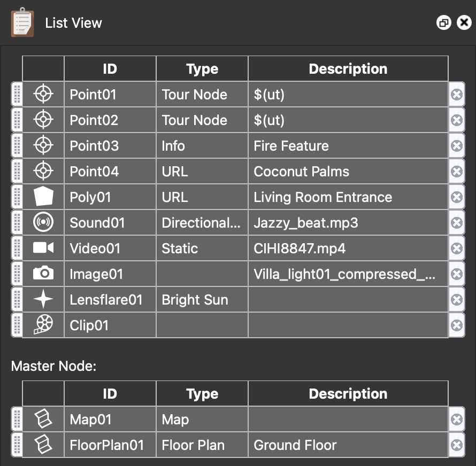Click the star icon for Lensflare01

click(43, 299)
